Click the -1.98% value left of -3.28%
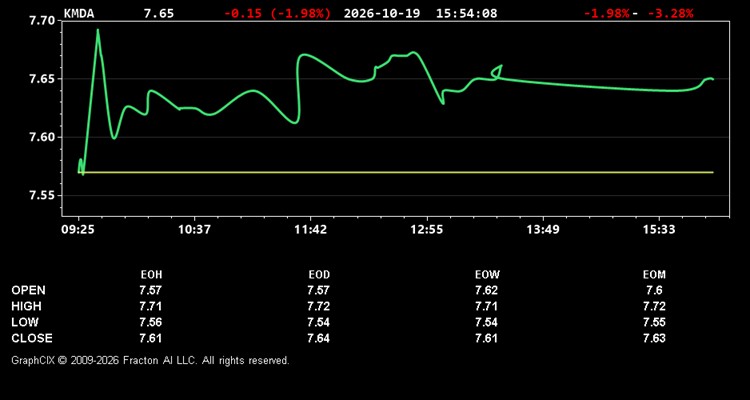The image size is (750, 400). [606, 13]
